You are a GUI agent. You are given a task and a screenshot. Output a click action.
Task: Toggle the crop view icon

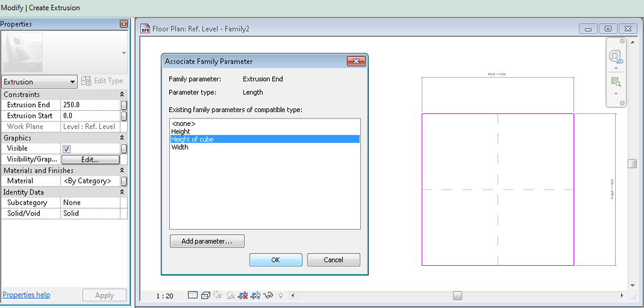pyautogui.click(x=243, y=295)
